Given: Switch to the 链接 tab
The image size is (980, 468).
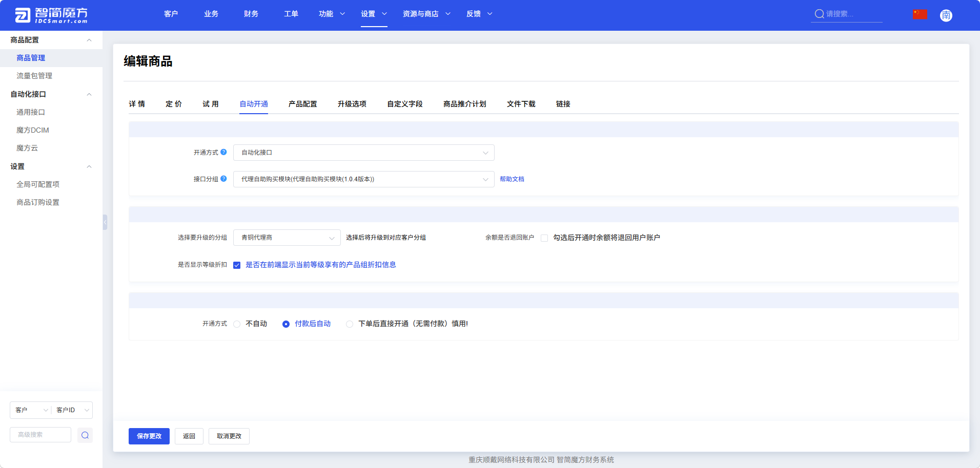Looking at the screenshot, I should 563,104.
